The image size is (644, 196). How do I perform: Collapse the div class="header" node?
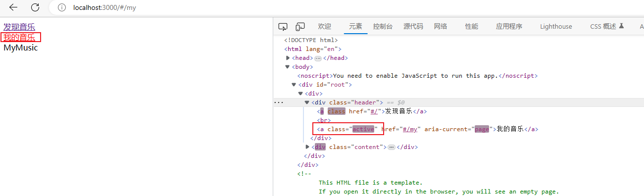(307, 102)
